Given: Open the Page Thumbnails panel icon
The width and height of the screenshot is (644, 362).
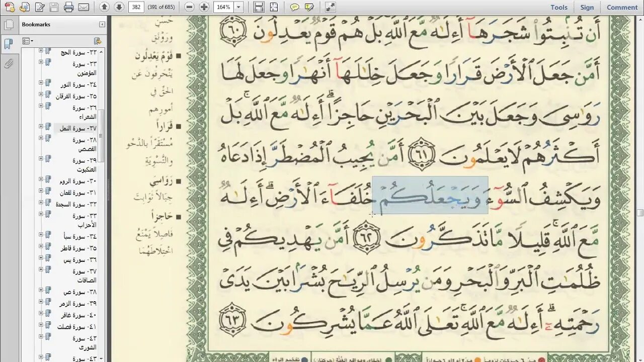Looking at the screenshot, I should [x=8, y=25].
